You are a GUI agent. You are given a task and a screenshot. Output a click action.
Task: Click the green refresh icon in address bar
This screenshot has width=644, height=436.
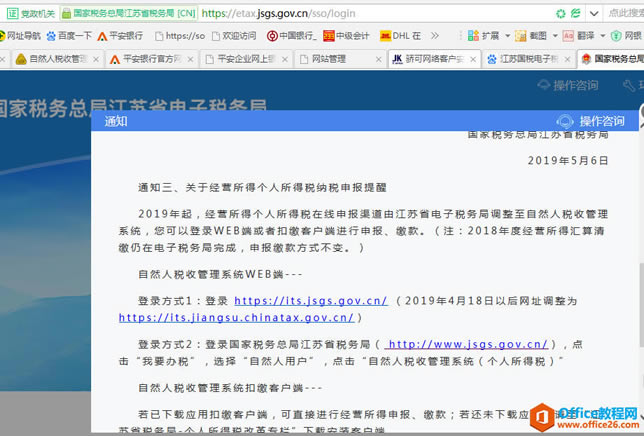561,14
